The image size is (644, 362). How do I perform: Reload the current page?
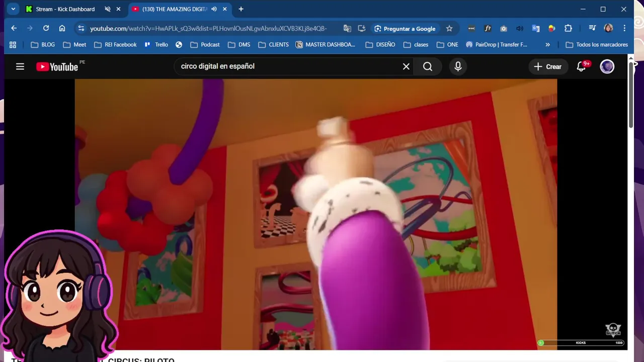pos(46,28)
